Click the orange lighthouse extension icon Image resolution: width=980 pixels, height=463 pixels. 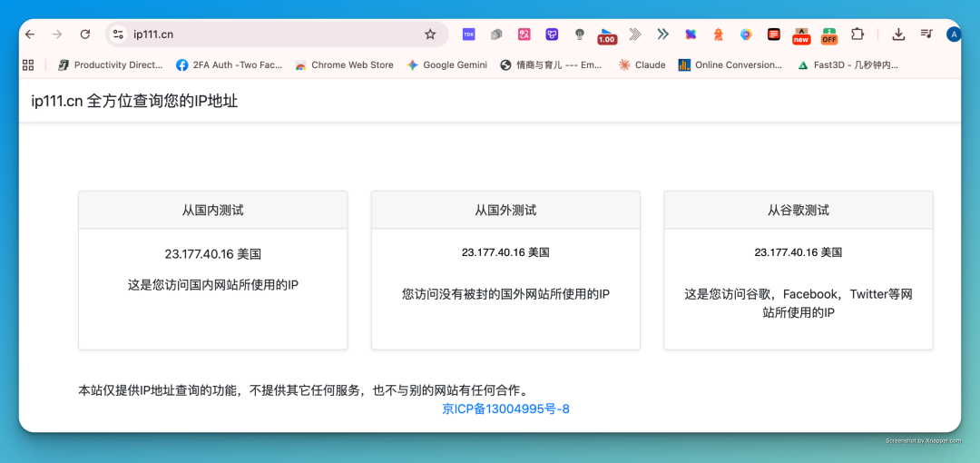coord(718,34)
